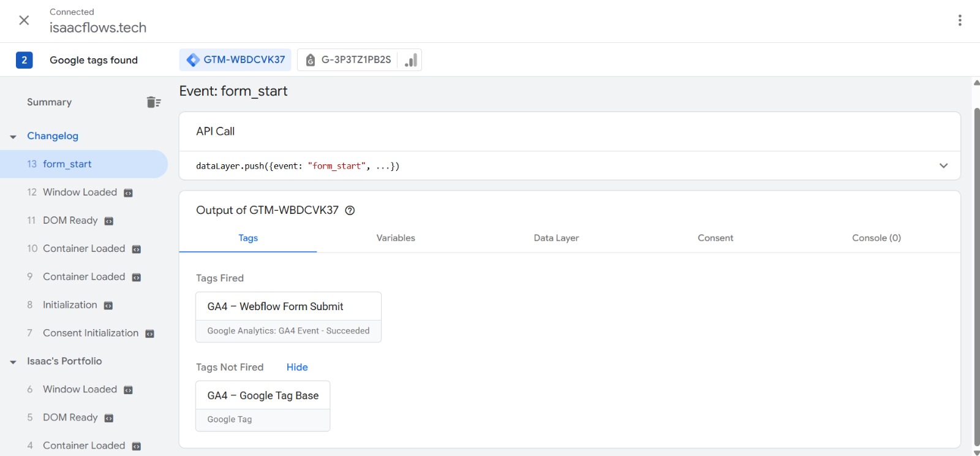Click the GTM diamond icon
Image resolution: width=980 pixels, height=456 pixels.
coord(193,59)
